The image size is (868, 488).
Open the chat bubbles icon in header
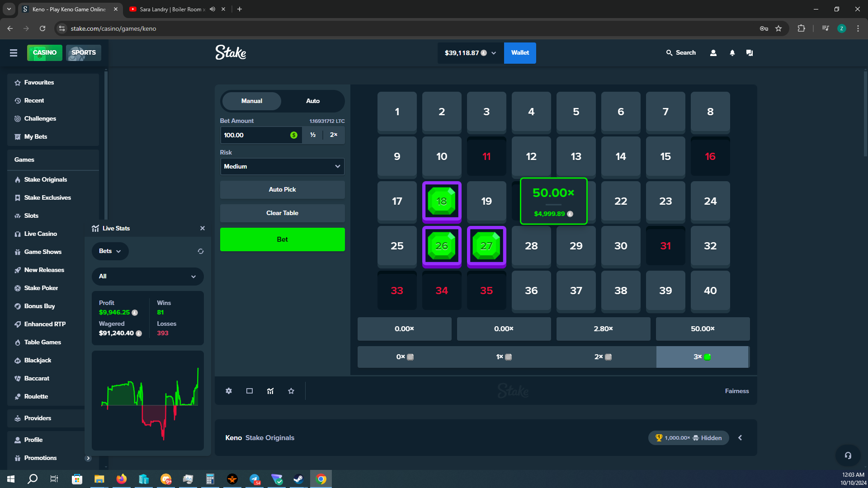(x=750, y=53)
